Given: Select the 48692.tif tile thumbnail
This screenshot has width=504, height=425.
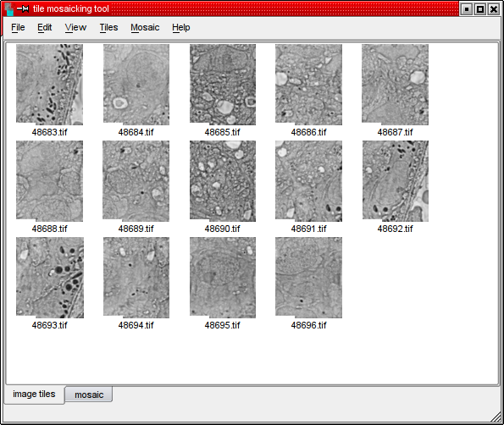Looking at the screenshot, I should 396,181.
